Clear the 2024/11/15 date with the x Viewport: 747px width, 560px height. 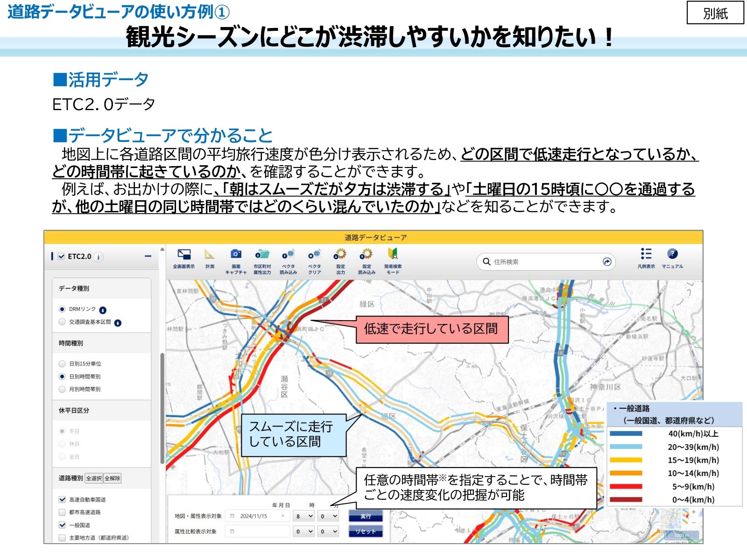point(282,516)
